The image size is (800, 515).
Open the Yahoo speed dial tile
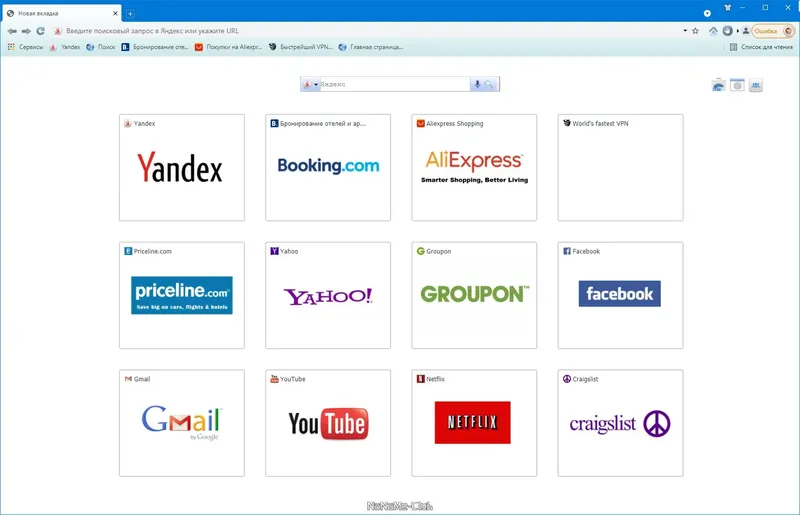point(328,295)
